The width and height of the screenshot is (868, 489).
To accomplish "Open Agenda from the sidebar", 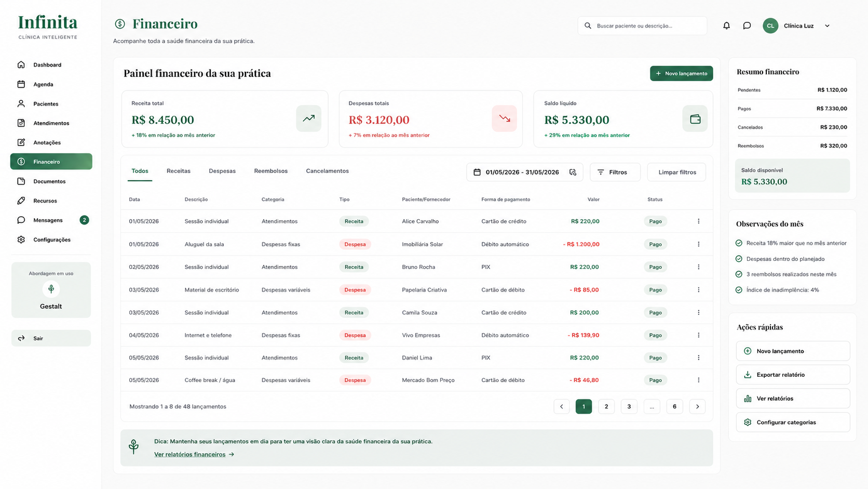I will click(51, 84).
